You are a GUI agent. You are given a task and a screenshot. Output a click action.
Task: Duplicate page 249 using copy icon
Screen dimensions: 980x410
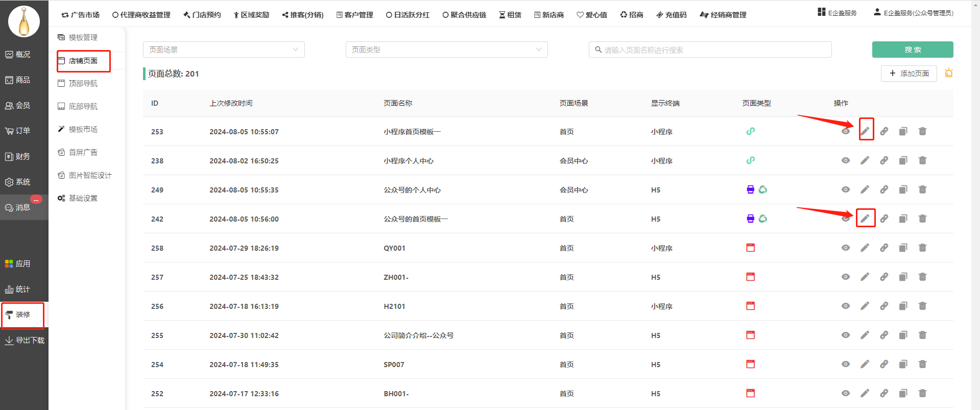coord(903,189)
